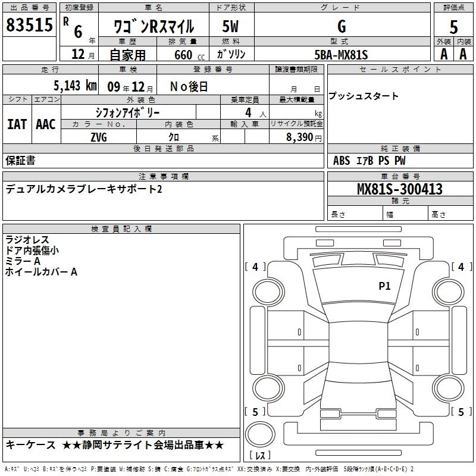Select exterior color シフォンアイボリー
The image size is (476, 476).
[127, 113]
